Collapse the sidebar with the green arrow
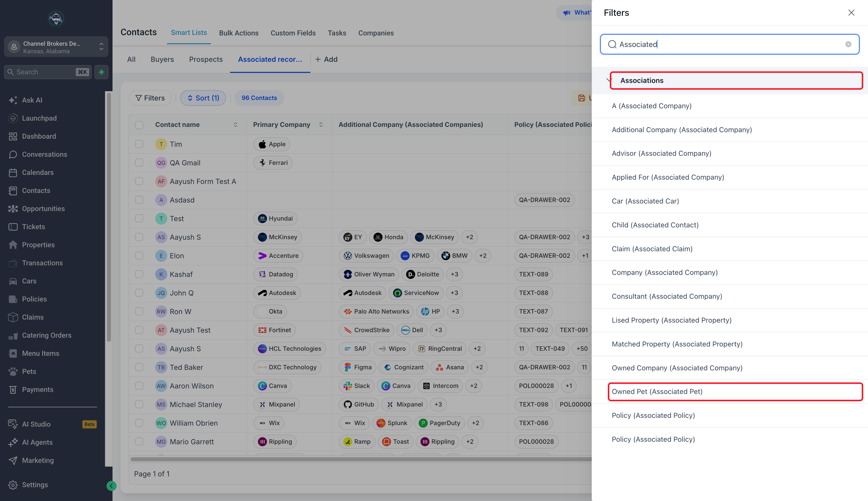Viewport: 868px width, 501px height. (x=111, y=485)
